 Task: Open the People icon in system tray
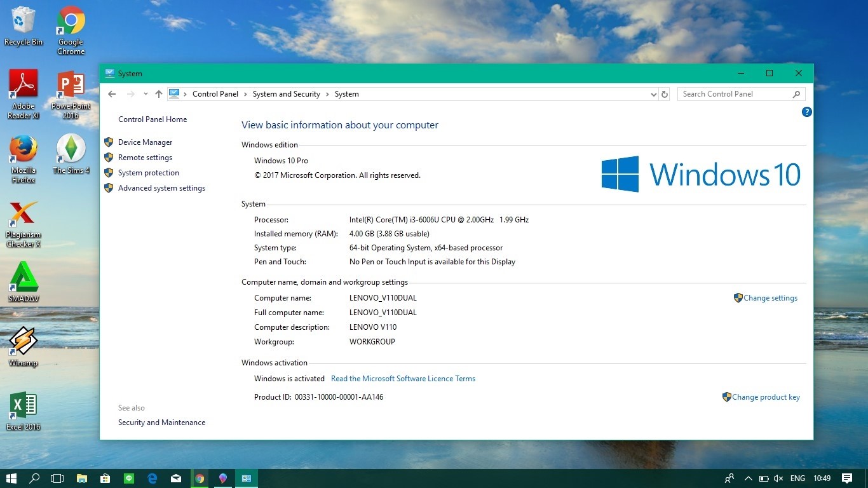coord(729,478)
